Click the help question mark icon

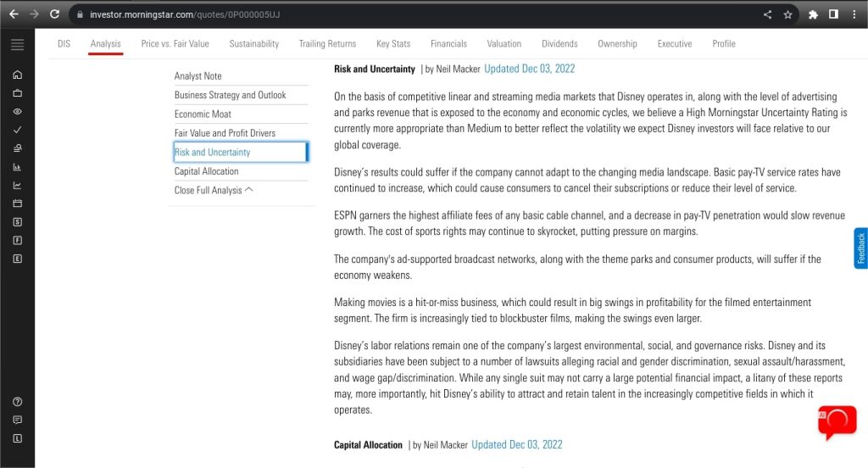(17, 401)
